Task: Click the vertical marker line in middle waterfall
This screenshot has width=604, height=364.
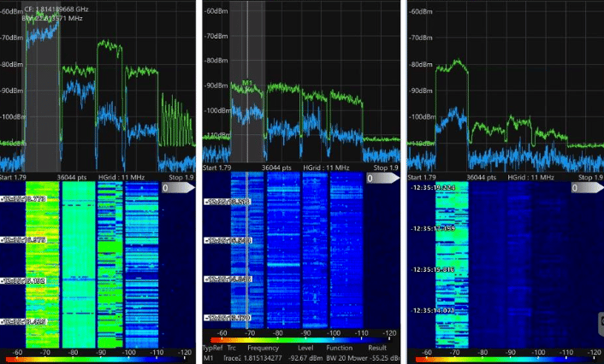Action: 247,250
